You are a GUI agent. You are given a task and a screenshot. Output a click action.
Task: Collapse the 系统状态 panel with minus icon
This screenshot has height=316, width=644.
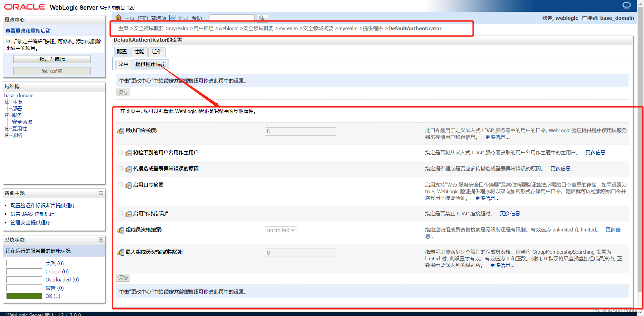pos(101,240)
